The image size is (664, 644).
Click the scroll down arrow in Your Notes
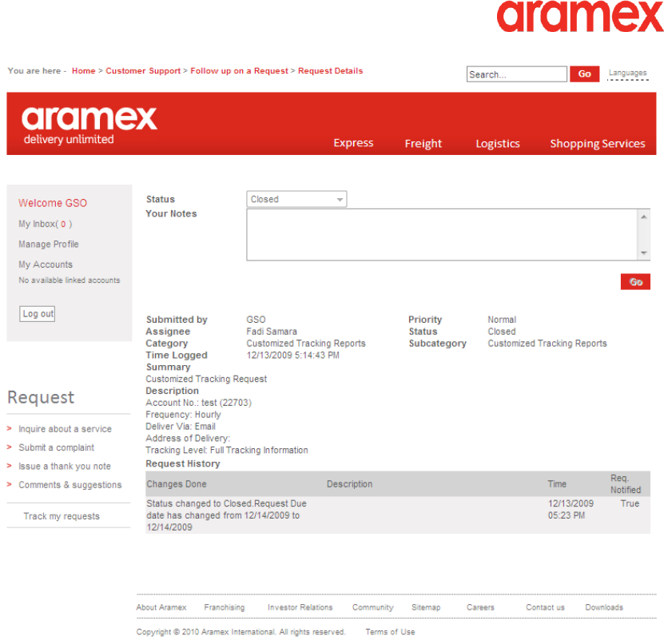click(x=644, y=252)
